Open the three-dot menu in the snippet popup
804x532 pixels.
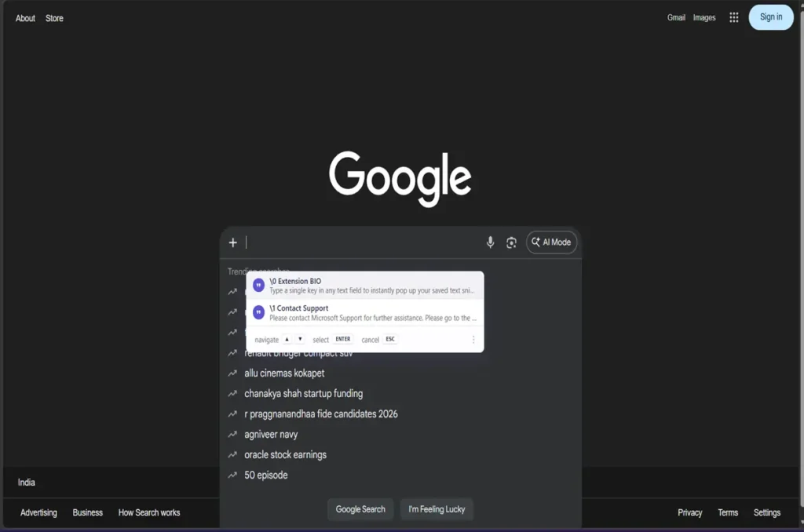click(x=473, y=338)
